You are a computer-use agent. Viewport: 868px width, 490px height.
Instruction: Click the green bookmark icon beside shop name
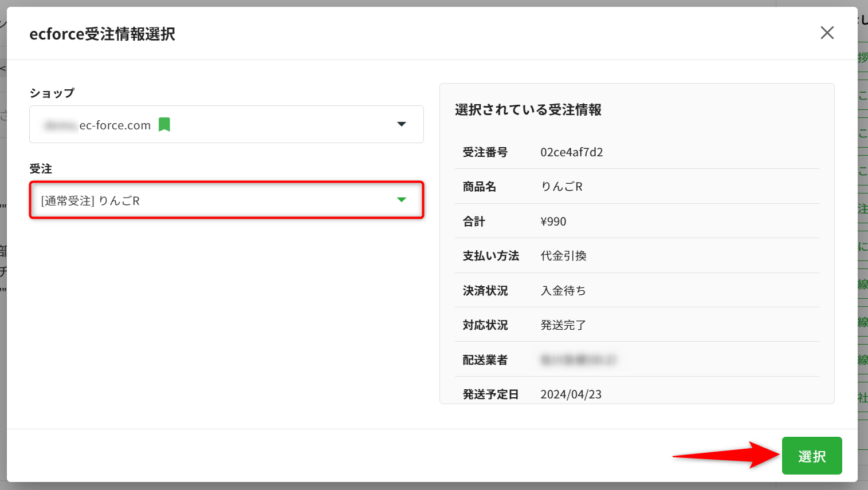[x=164, y=125]
